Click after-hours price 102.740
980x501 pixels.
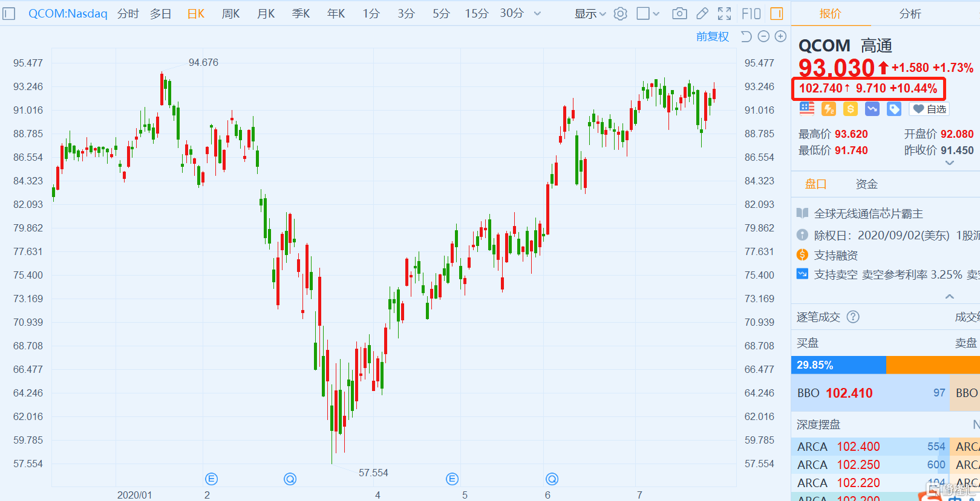(x=821, y=88)
